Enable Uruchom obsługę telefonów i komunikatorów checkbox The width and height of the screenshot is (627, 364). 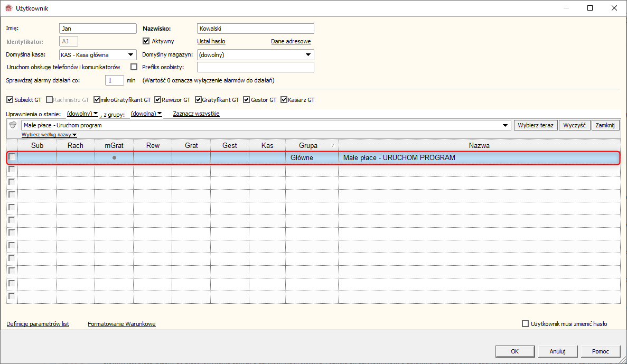pyautogui.click(x=134, y=67)
